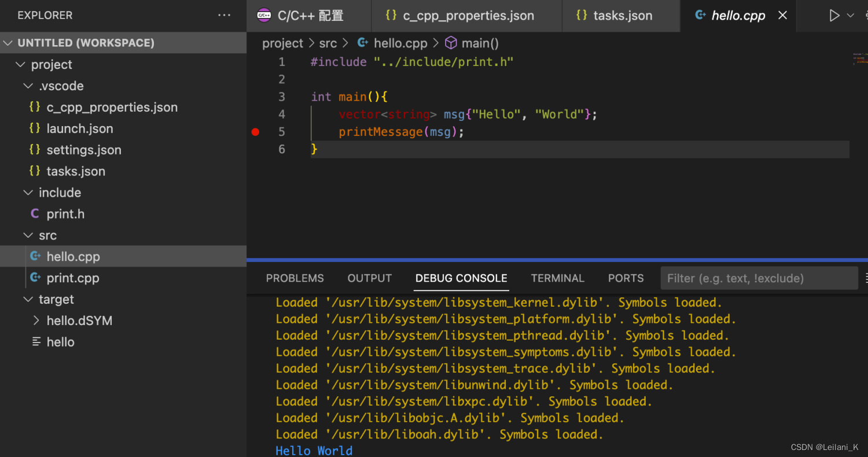This screenshot has height=457, width=868.
Task: Select the hello binary file in target
Action: [x=123, y=342]
